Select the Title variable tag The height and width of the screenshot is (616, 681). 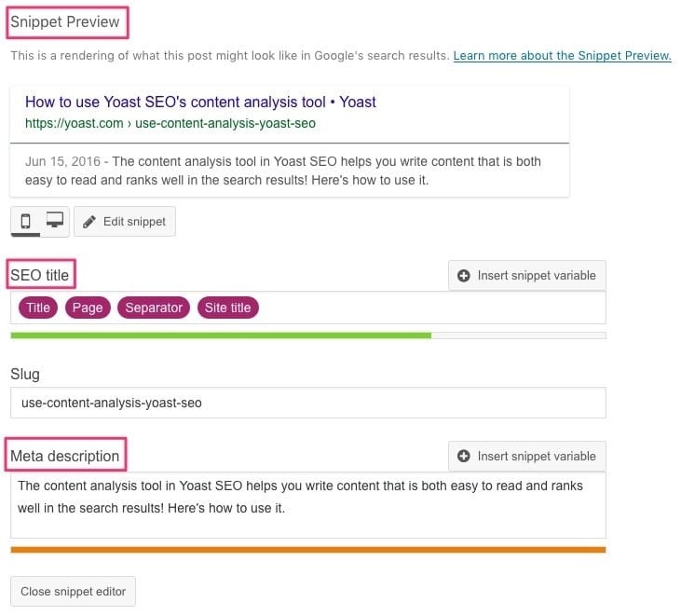tap(38, 308)
